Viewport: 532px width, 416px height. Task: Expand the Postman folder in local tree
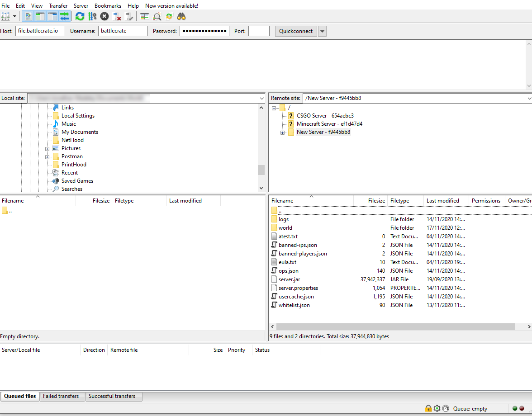pyautogui.click(x=47, y=156)
